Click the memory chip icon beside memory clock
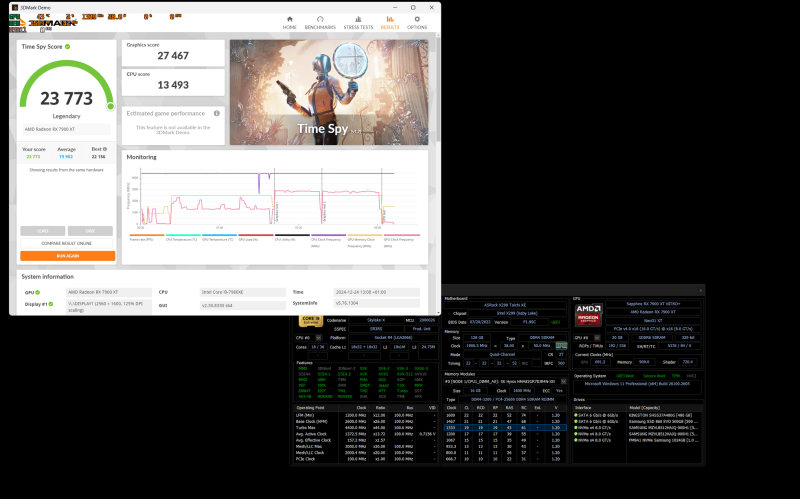This screenshot has height=499, width=800. pos(561,346)
